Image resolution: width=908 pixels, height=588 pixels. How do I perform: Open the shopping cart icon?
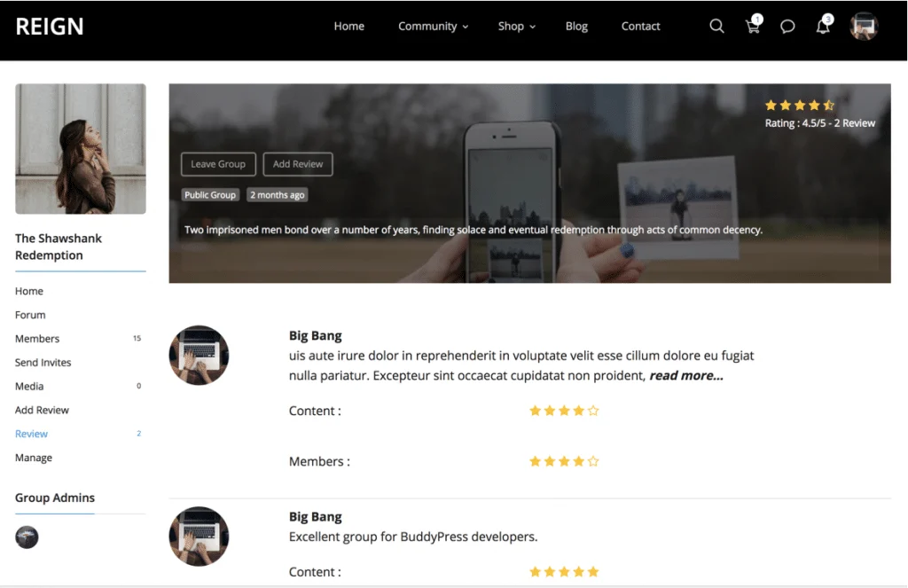click(x=754, y=24)
